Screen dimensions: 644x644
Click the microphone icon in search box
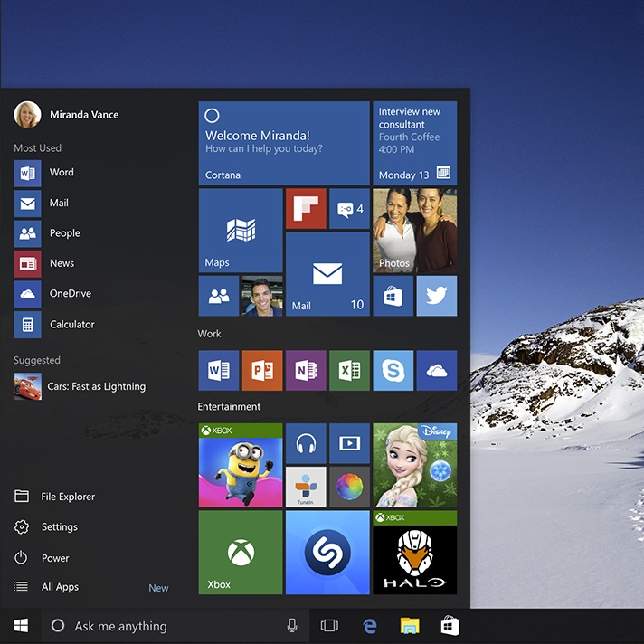point(292,626)
